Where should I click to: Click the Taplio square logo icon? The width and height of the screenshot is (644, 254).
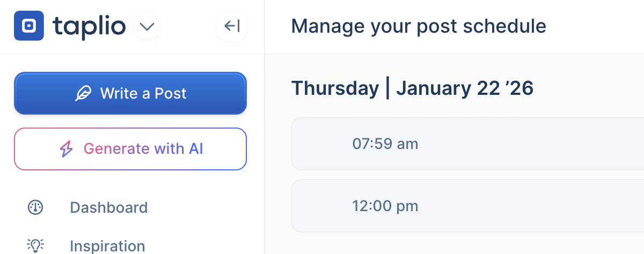click(x=29, y=26)
